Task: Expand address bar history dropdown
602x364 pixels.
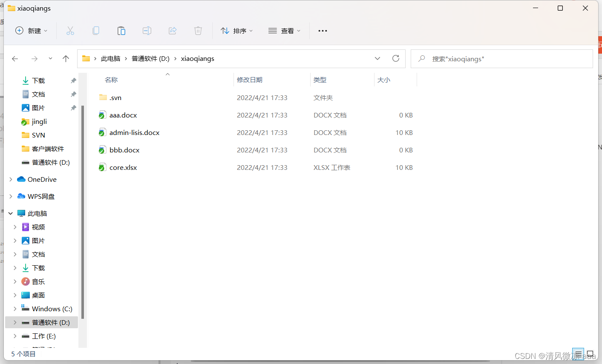Action: 377,58
